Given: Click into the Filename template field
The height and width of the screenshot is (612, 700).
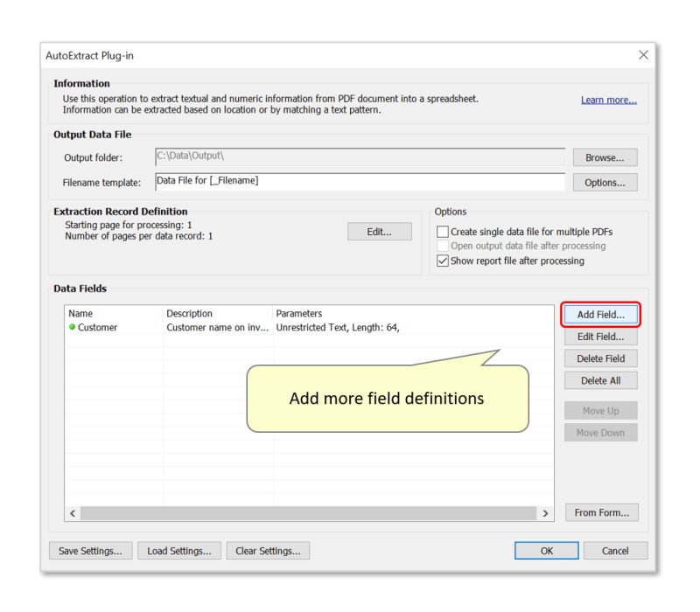Looking at the screenshot, I should pos(350,182).
